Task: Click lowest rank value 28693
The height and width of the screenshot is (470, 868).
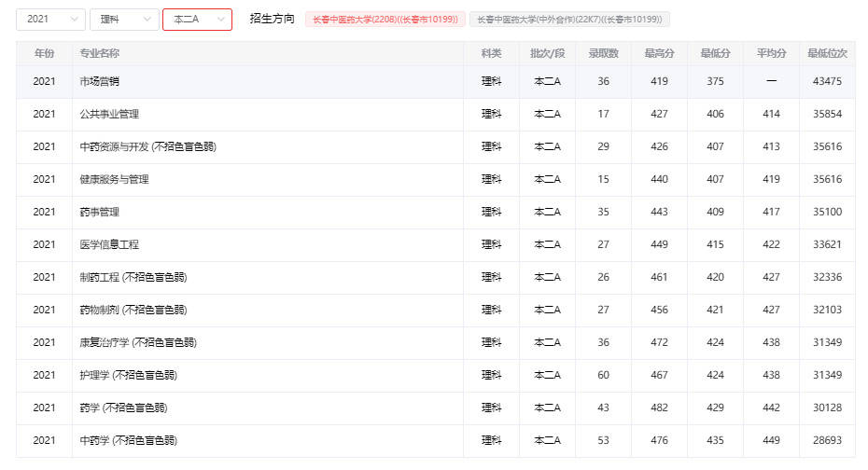Action: [827, 440]
